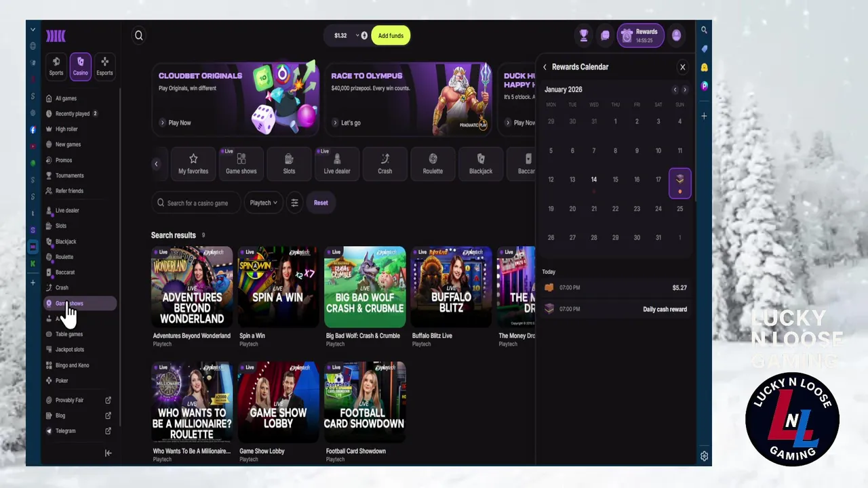
Task: Click the Cloudbet logo
Action: (x=56, y=36)
